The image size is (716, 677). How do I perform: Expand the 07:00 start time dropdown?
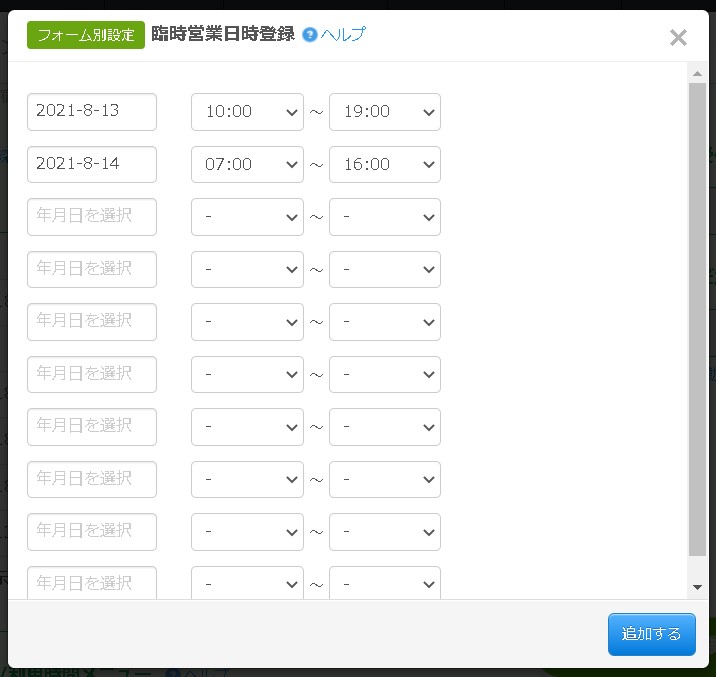247,164
